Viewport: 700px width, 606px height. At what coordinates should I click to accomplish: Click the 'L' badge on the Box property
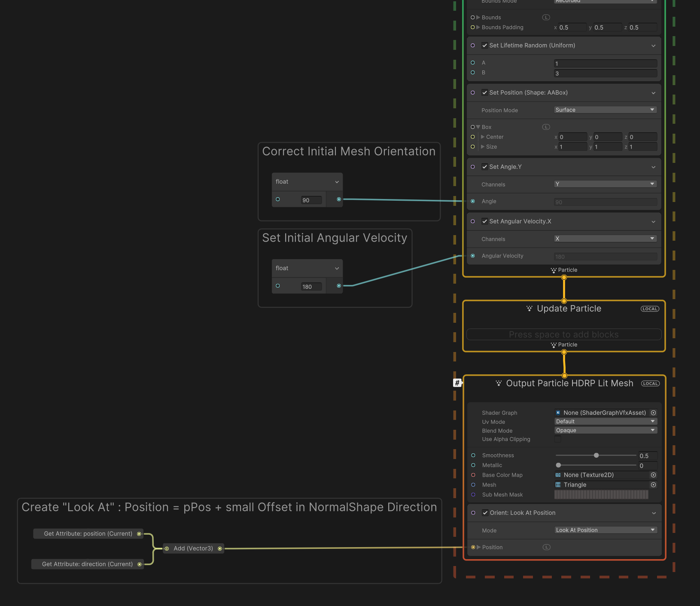(x=546, y=127)
